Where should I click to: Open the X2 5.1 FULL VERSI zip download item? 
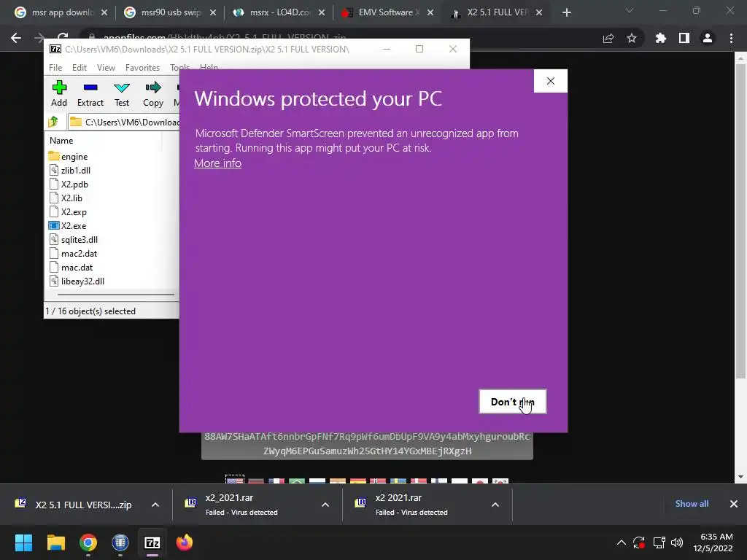point(74,505)
